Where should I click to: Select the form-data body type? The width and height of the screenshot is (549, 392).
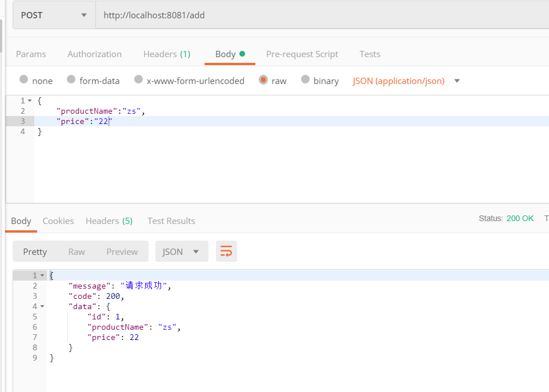tap(93, 81)
